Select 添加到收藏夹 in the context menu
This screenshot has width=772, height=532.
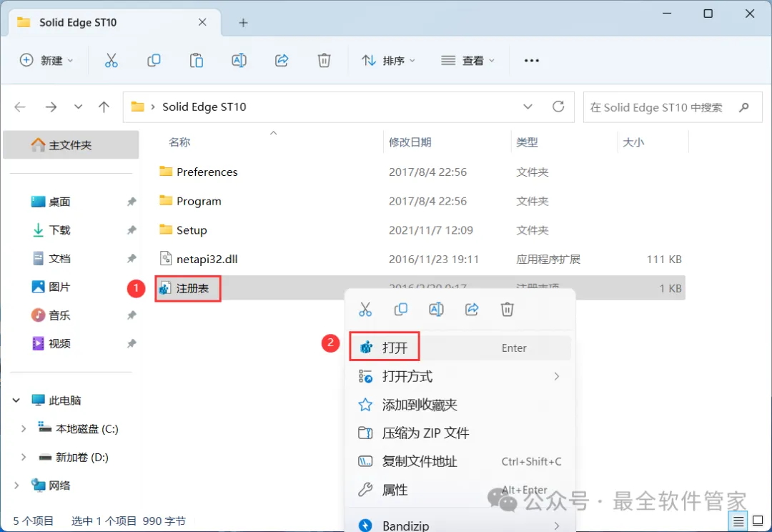coord(460,405)
